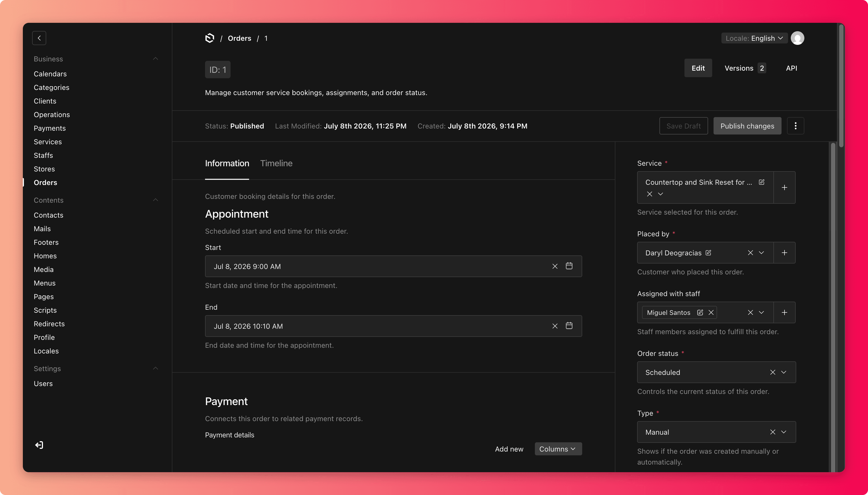Open Staffs in the sidebar
Image resolution: width=868 pixels, height=495 pixels.
pos(43,155)
